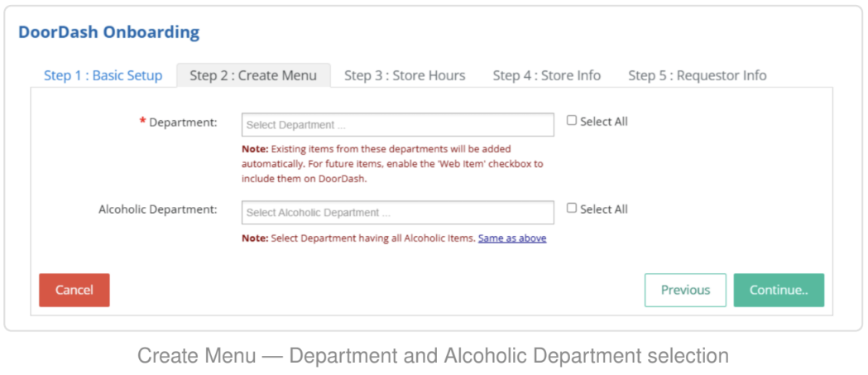Click the caption 'Create Menu — Department and Alcoholic Department selection'
This screenshot has width=868, height=375.
pos(433,356)
